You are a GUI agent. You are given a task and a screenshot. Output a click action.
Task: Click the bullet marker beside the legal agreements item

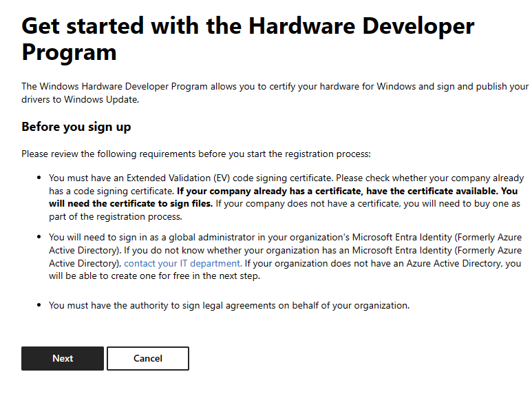tap(39, 305)
